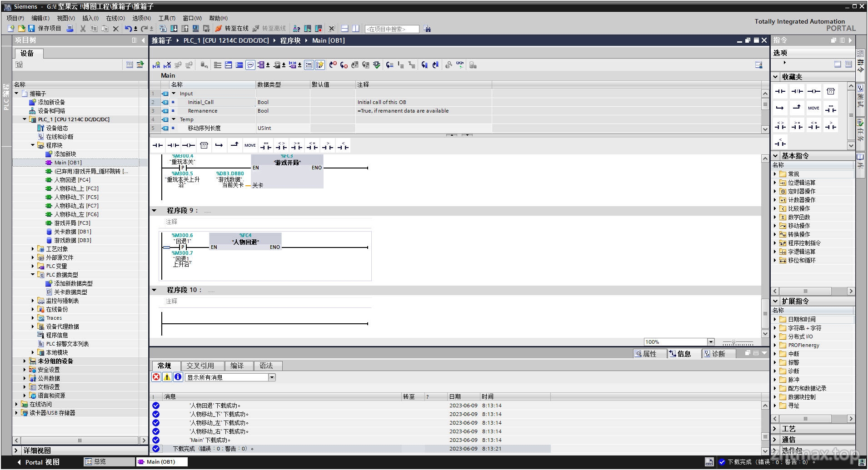Click 保存项目 button

point(45,28)
